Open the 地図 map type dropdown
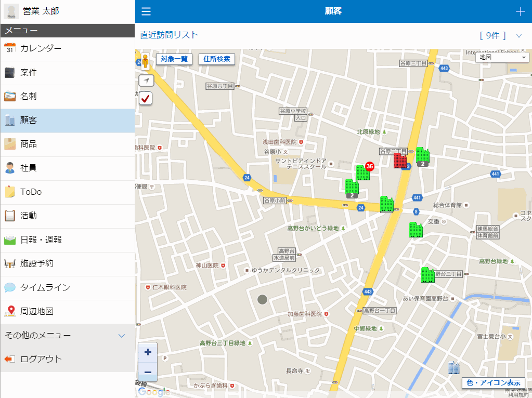 (502, 57)
